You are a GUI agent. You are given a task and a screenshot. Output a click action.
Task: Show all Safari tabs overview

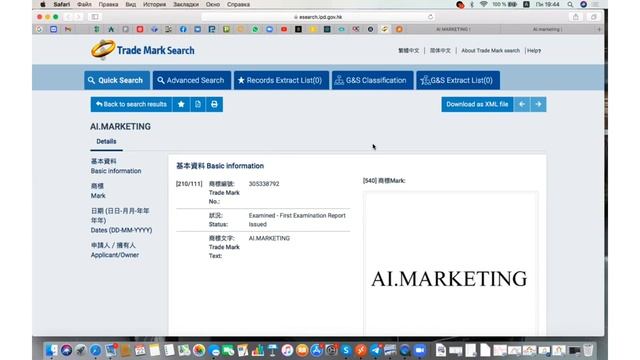click(594, 17)
